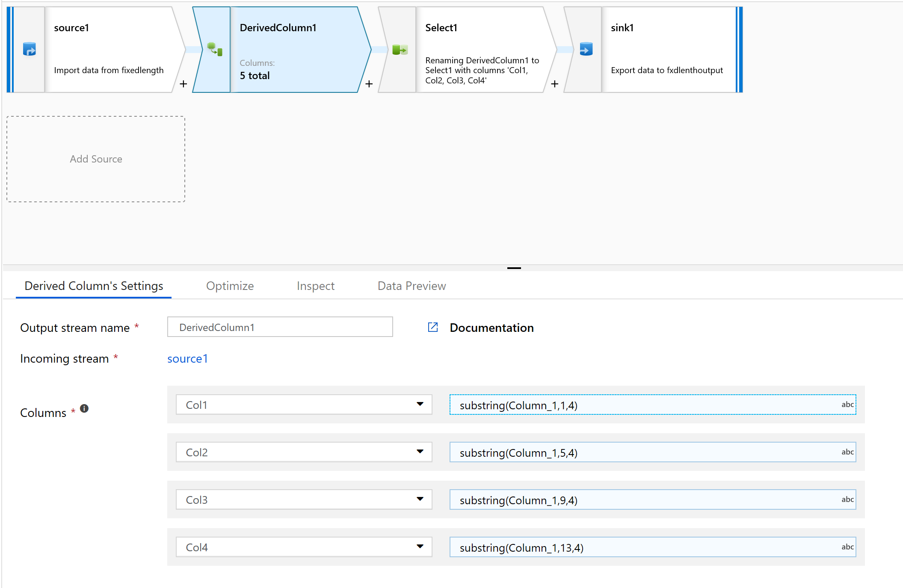Open the Inspect tab
The width and height of the screenshot is (903, 588).
point(315,286)
